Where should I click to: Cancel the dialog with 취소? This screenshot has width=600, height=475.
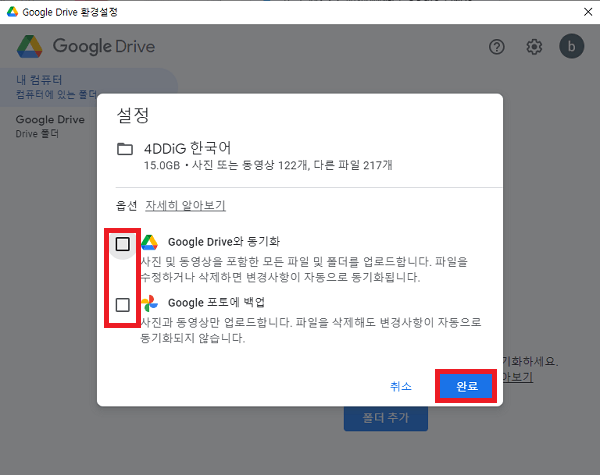point(401,386)
